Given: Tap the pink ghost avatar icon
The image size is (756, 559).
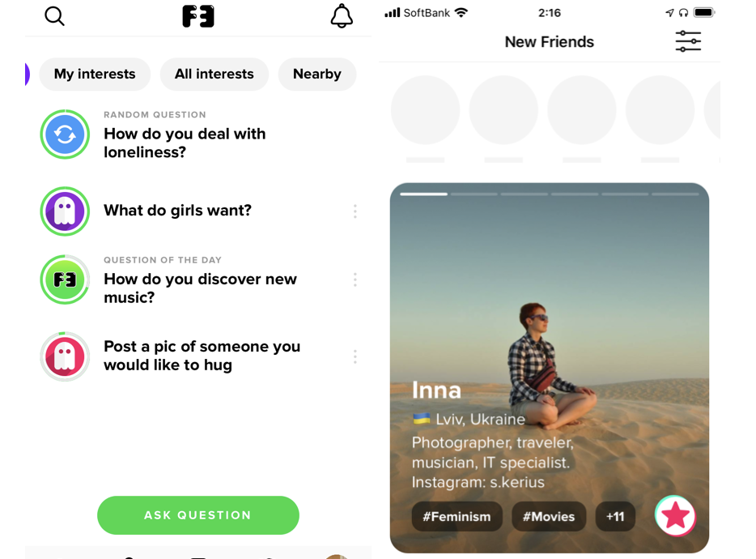Looking at the screenshot, I should [x=65, y=356].
